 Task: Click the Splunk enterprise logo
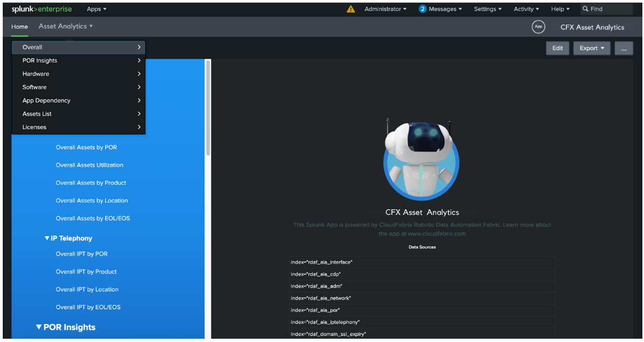point(42,9)
